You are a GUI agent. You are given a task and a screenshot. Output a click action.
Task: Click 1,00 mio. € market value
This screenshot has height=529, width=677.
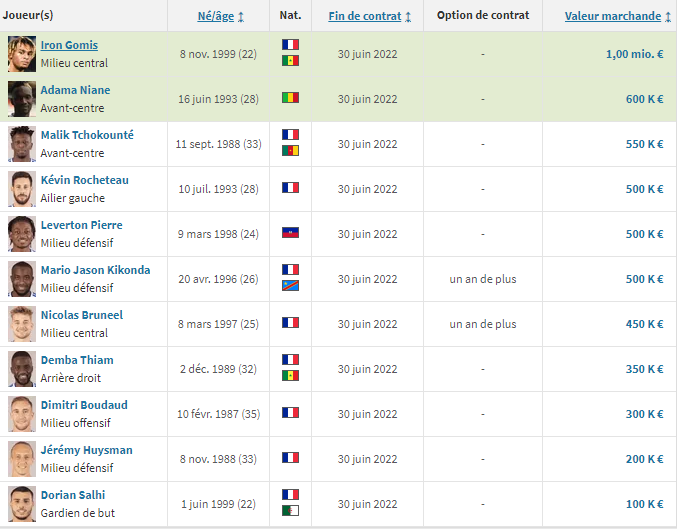point(634,54)
